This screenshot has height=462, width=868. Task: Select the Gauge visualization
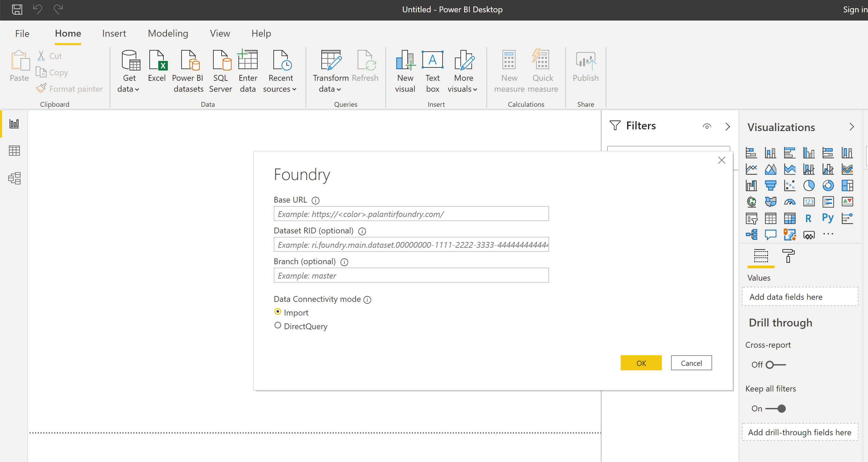pyautogui.click(x=790, y=202)
